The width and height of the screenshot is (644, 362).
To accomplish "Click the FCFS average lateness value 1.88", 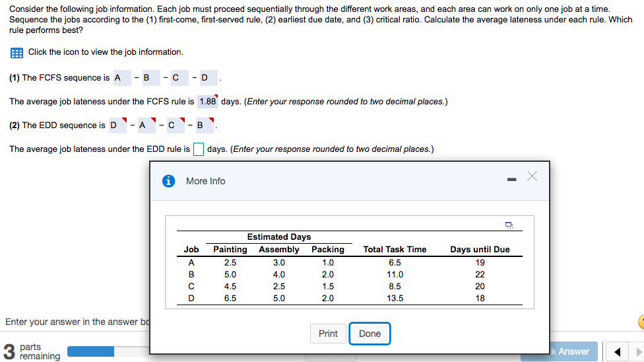I will (x=207, y=101).
